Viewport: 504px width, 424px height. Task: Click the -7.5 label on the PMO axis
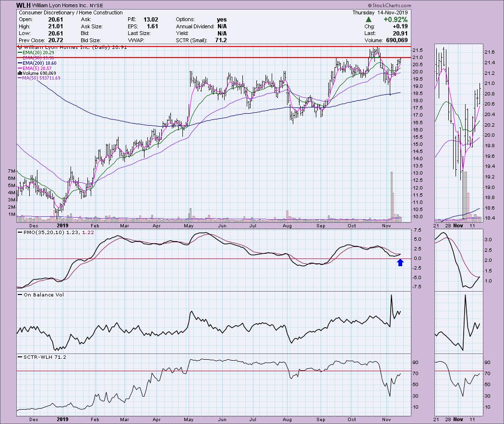click(x=417, y=287)
